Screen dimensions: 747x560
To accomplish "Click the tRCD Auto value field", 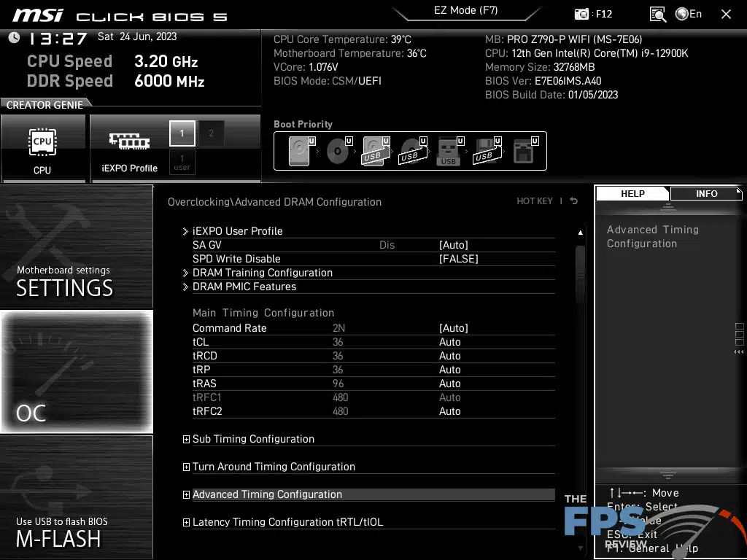I will [x=449, y=356].
